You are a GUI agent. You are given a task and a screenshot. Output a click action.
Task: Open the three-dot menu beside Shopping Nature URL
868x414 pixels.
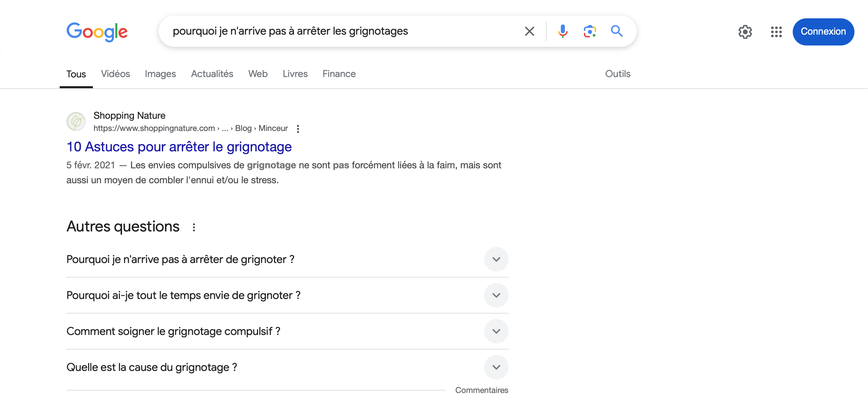coord(298,129)
